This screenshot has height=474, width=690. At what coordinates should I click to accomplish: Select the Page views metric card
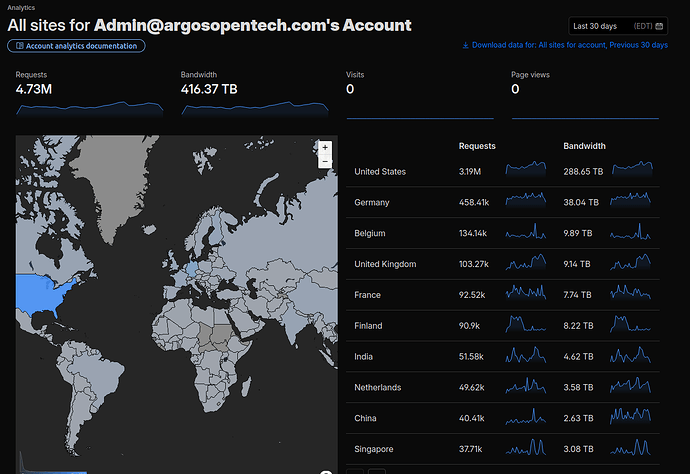(x=585, y=94)
